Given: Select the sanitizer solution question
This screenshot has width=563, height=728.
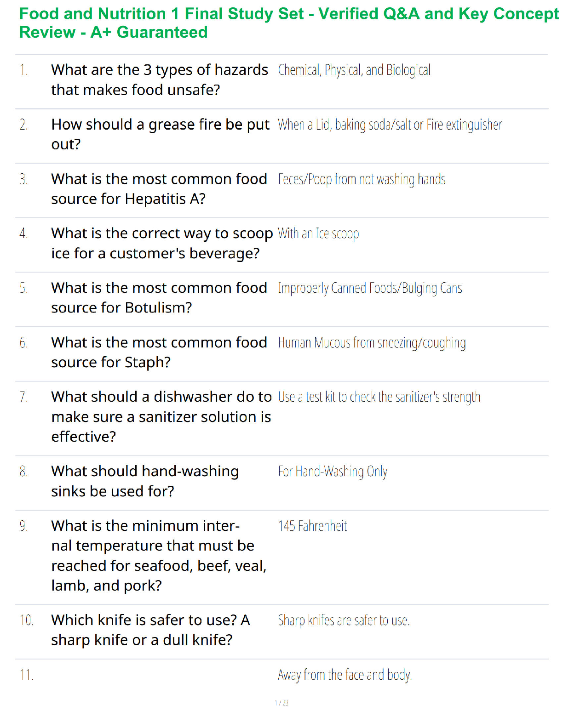Looking at the screenshot, I should [161, 416].
